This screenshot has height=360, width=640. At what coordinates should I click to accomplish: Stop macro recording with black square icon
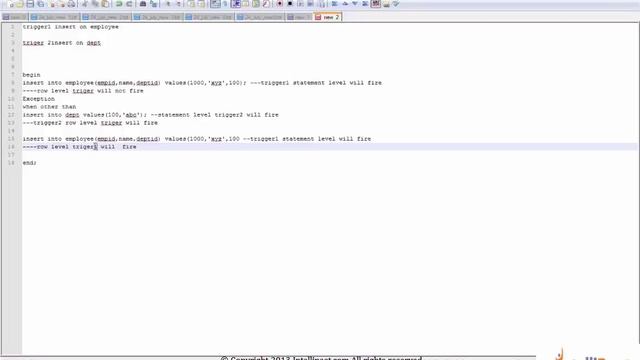[290, 4]
